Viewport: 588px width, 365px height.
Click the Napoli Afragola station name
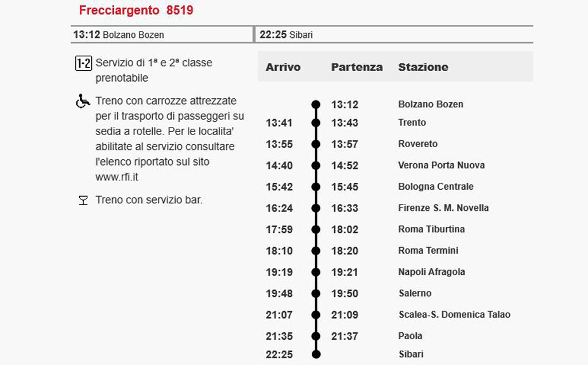click(x=432, y=272)
